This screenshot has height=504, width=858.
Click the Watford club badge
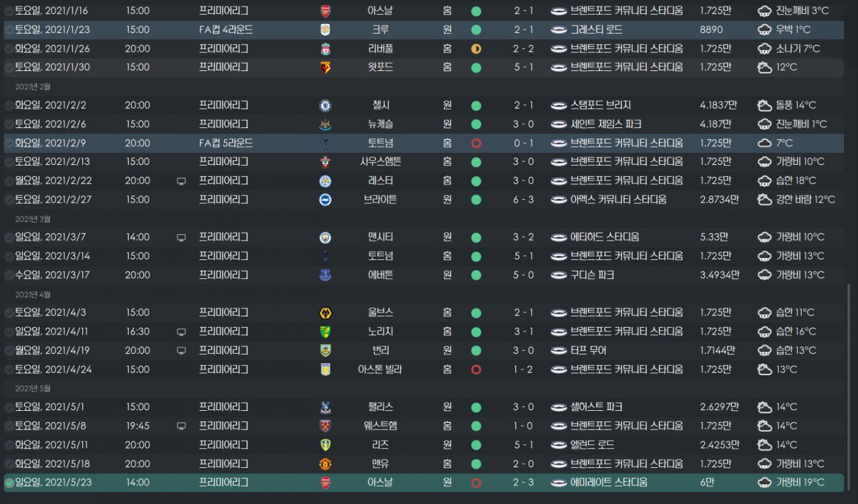(326, 67)
